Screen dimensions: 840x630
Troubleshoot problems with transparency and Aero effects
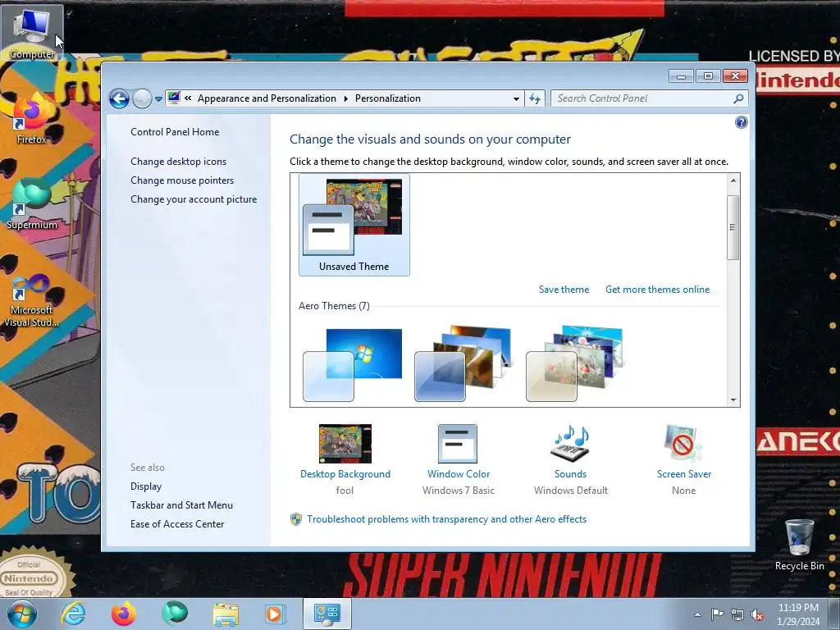click(x=447, y=519)
